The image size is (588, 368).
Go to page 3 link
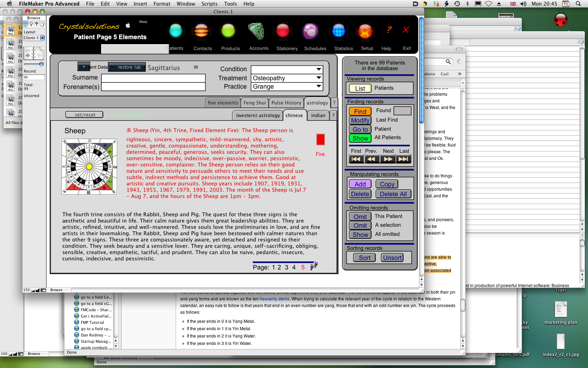click(x=286, y=267)
